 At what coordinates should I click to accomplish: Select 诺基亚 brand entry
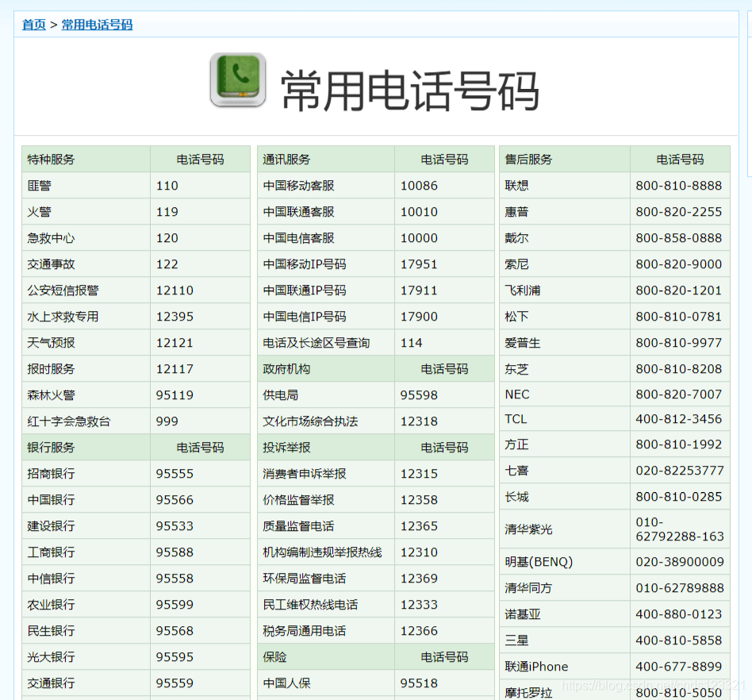click(523, 614)
